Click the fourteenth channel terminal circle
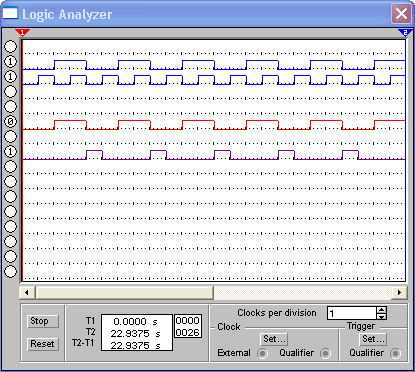The width and height of the screenshot is (415, 372). click(10, 241)
